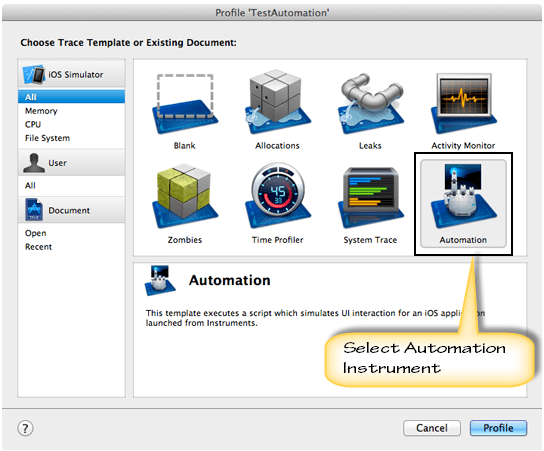This screenshot has width=544, height=451.
Task: Pick the Leaks instrument icon
Action: (371, 103)
